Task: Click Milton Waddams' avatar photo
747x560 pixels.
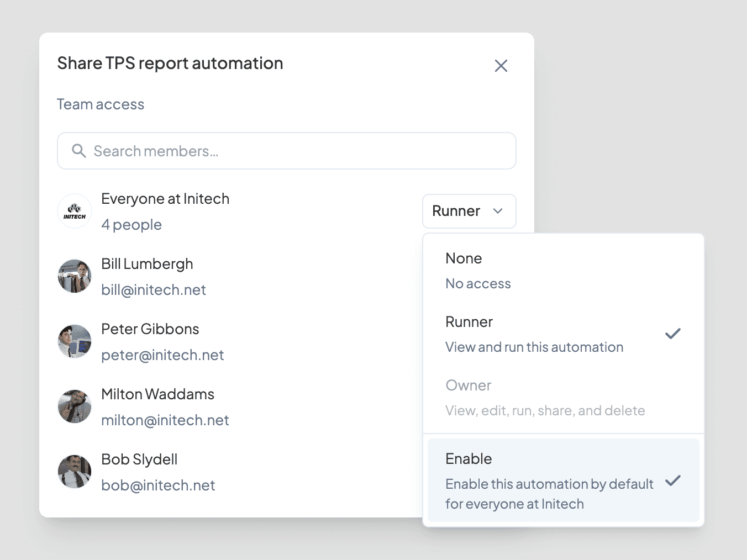Action: [75, 406]
